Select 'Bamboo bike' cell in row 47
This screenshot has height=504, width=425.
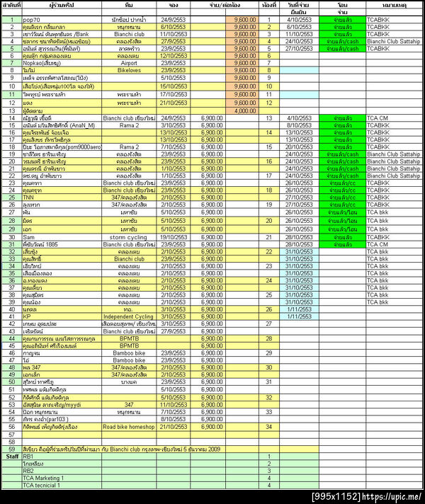click(129, 360)
